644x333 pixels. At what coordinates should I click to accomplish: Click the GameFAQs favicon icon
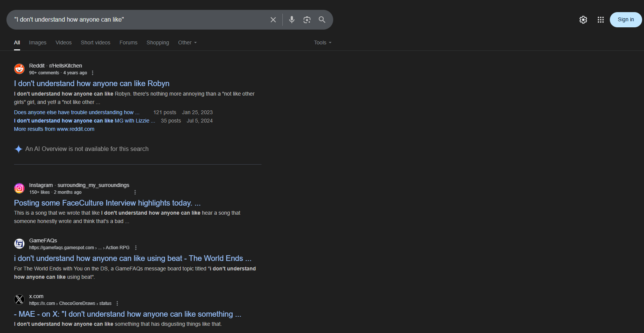coord(19,244)
